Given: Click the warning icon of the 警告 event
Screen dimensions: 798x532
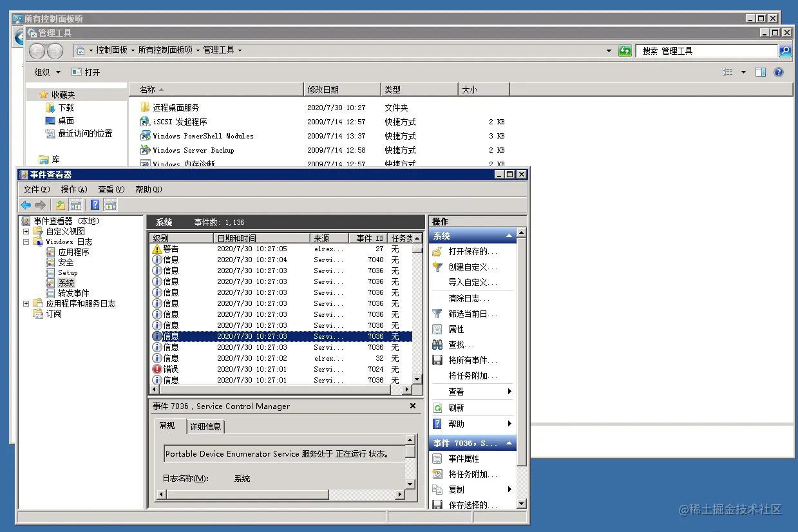Looking at the screenshot, I should 157,249.
